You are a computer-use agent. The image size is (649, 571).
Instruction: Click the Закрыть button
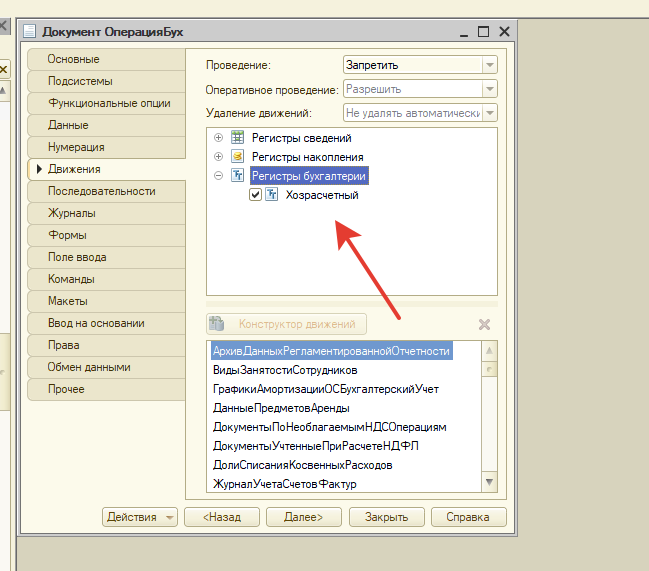[387, 517]
